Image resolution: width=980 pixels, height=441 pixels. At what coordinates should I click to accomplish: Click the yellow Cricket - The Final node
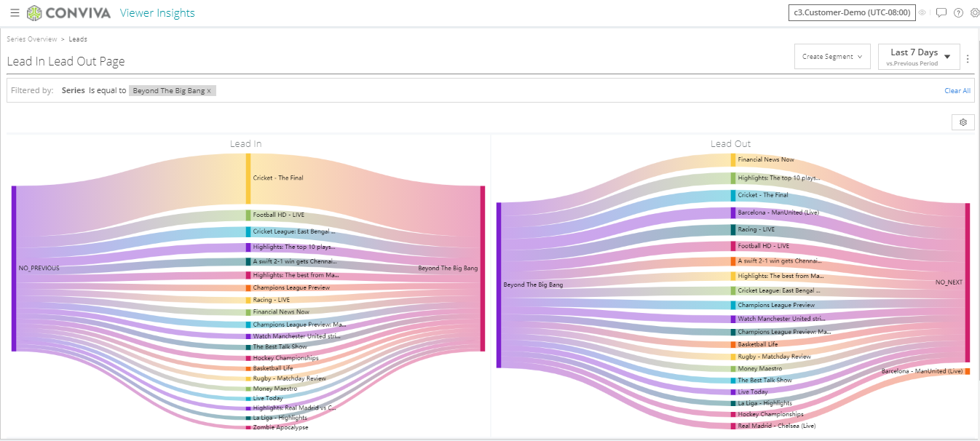pyautogui.click(x=248, y=178)
